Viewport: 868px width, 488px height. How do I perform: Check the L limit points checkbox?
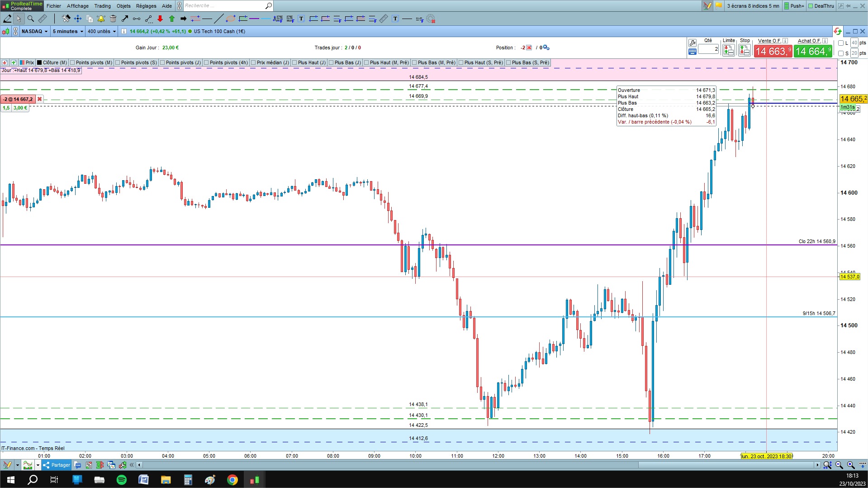841,43
